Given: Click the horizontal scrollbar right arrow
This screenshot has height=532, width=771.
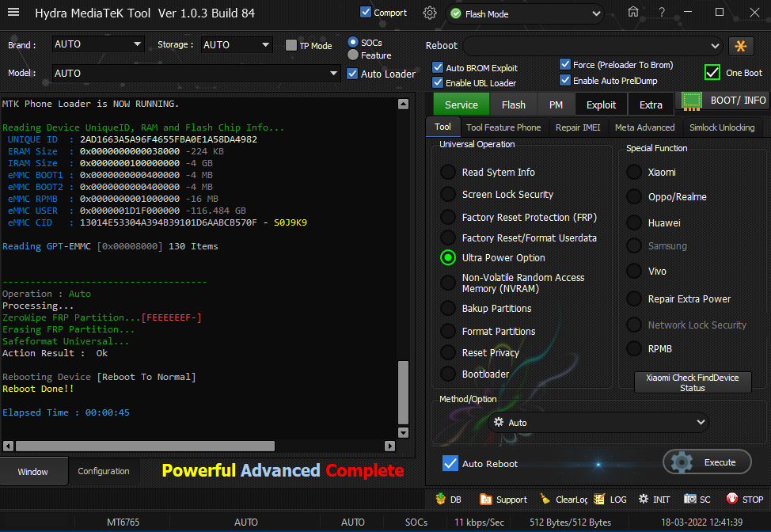Looking at the screenshot, I should (x=390, y=446).
